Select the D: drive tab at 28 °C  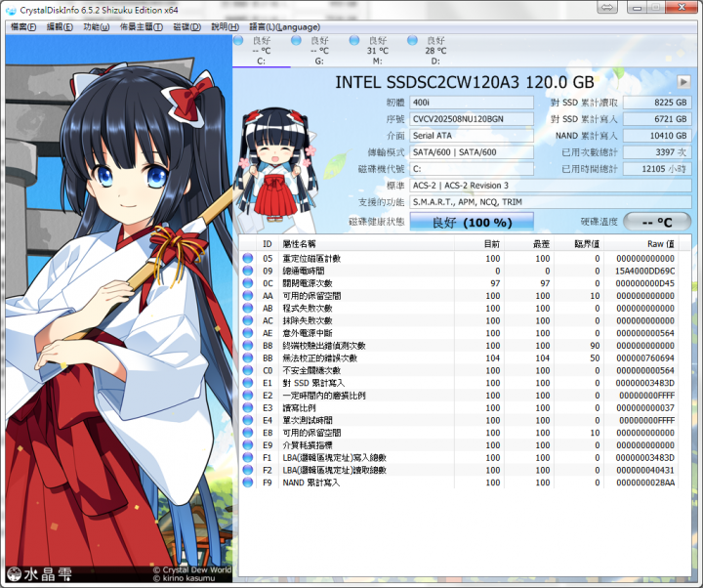click(x=435, y=51)
